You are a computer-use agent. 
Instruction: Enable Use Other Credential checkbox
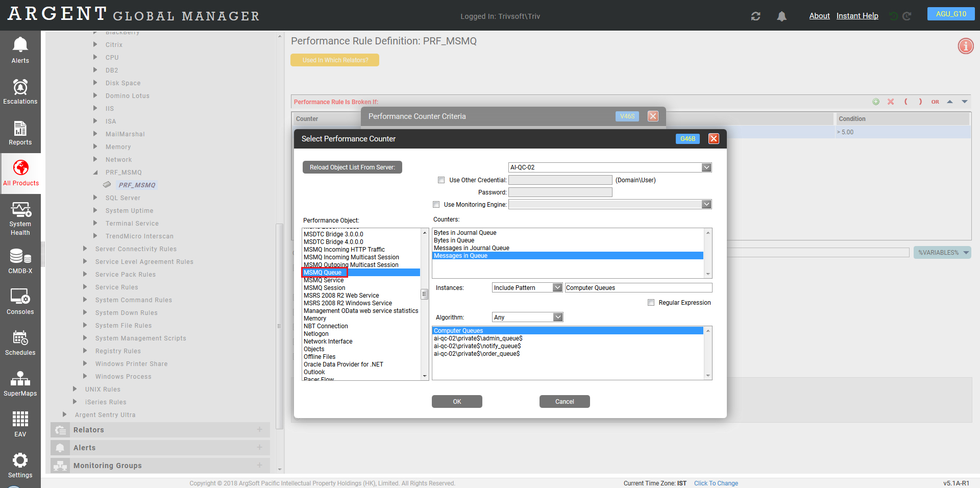click(441, 180)
